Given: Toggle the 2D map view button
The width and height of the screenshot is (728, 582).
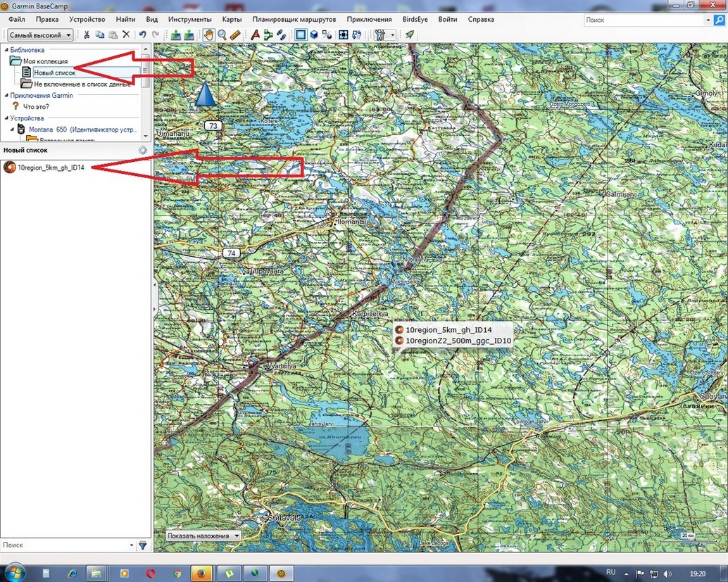Looking at the screenshot, I should [301, 34].
